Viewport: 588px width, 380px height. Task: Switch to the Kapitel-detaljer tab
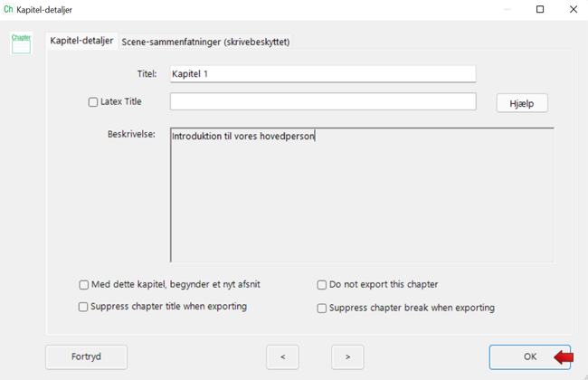[81, 42]
